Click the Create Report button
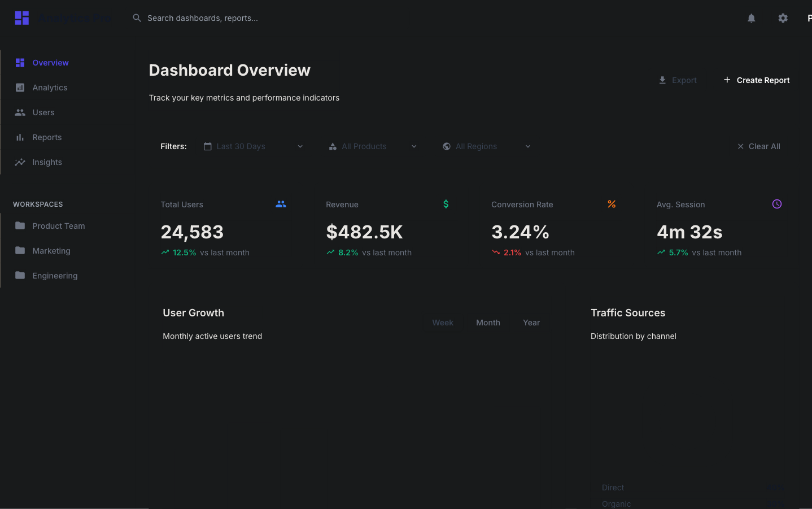Viewport: 812px width, 509px height. click(x=757, y=80)
